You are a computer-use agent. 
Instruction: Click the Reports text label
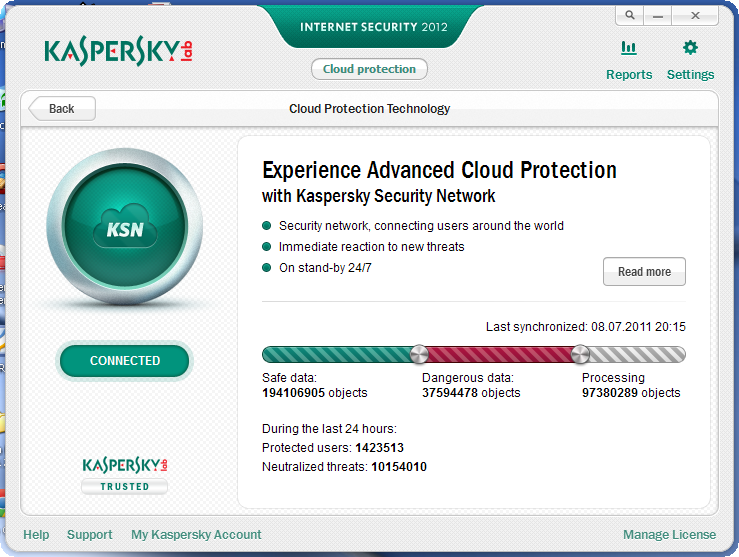point(629,74)
